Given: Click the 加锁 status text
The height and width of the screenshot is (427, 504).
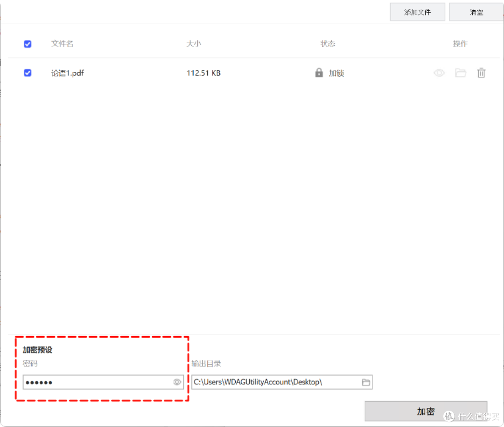Looking at the screenshot, I should 336,73.
